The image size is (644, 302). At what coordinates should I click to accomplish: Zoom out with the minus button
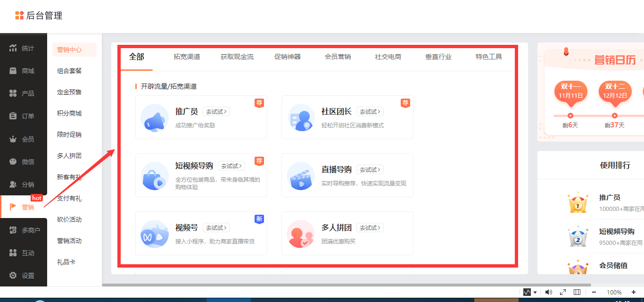(594, 292)
